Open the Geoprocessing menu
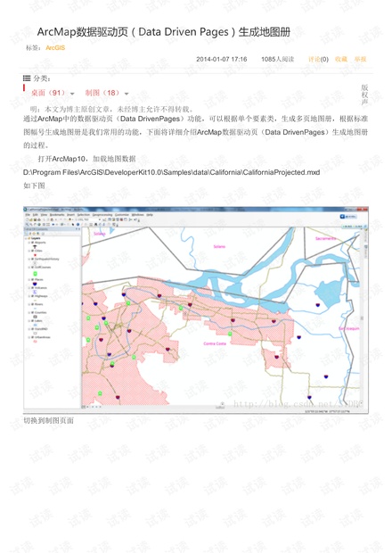This screenshot has height=553, width=392. coord(102,215)
